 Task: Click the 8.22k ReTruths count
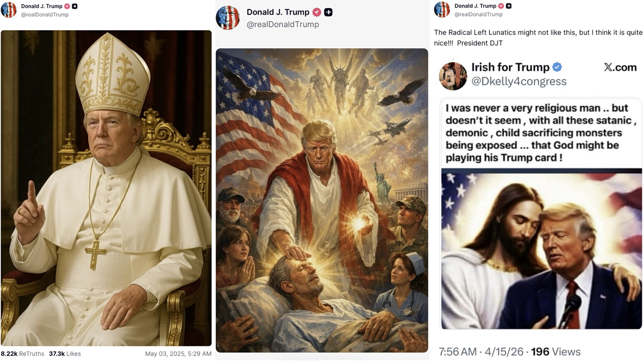[23, 354]
